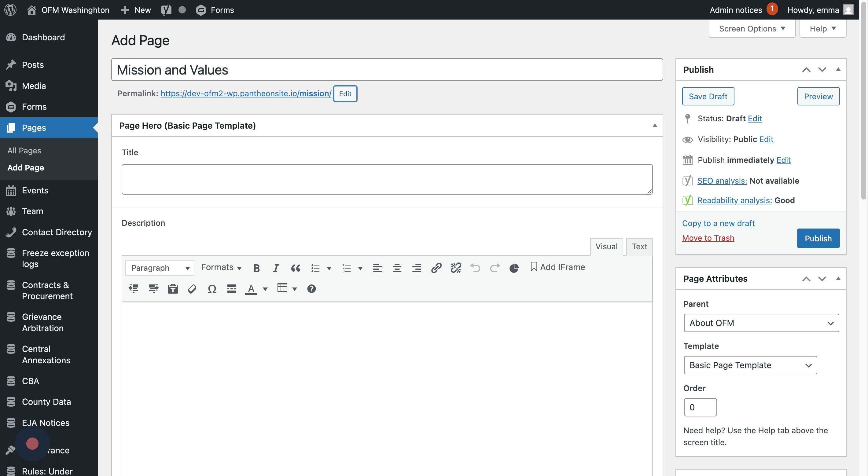Toggle the Publish panel collapse triangle
The image size is (868, 476).
click(838, 69)
